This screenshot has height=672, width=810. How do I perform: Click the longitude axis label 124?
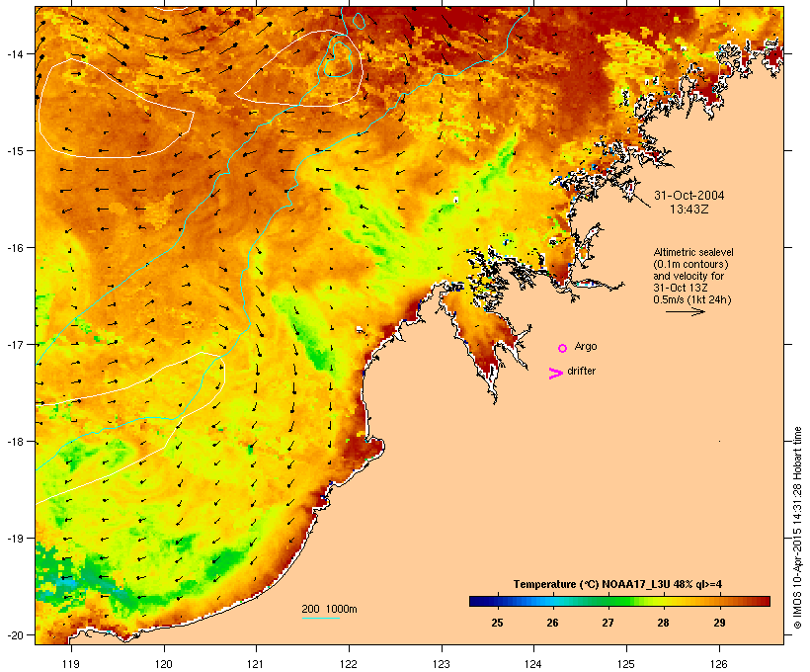[x=533, y=664]
